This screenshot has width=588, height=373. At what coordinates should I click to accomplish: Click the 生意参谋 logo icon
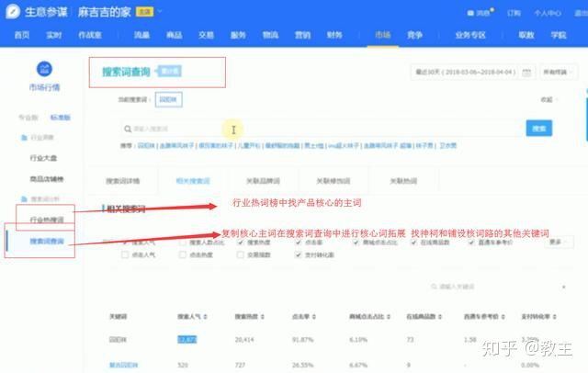16,12
